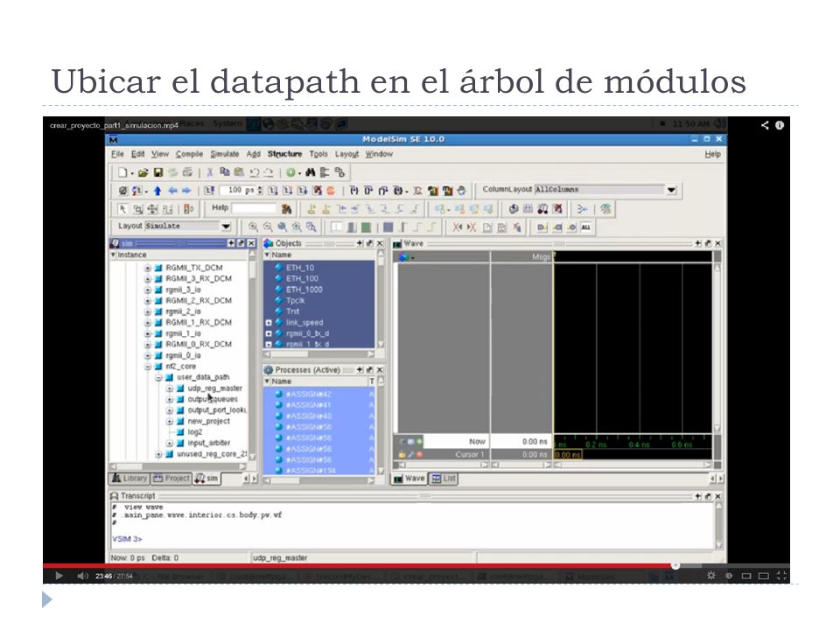
Task: Click the help search binoculars icon next to the Help field
Action: 287,209
